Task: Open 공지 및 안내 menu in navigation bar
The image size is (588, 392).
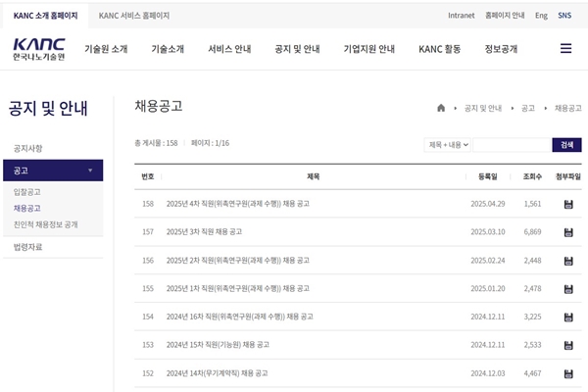Action: [297, 49]
